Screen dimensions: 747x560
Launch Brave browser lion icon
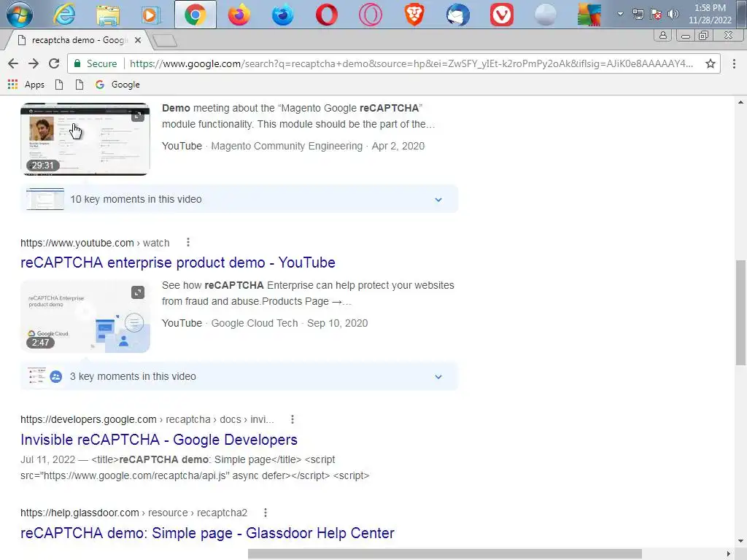click(414, 15)
